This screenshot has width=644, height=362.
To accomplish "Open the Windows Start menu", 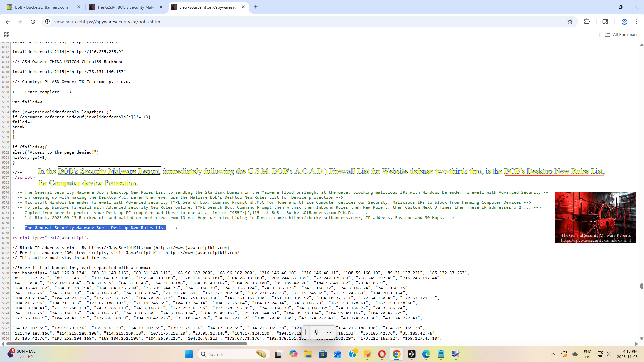I will pos(189,354).
